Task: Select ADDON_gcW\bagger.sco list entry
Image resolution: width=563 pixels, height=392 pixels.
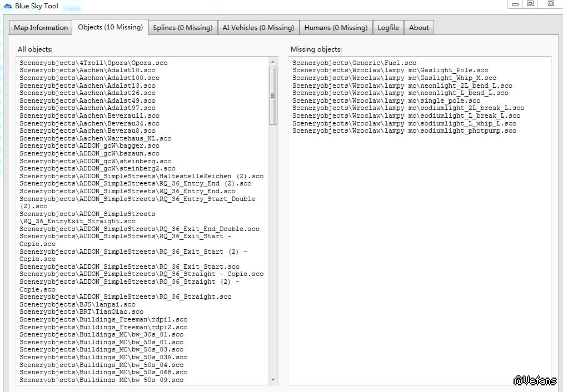Action: pyautogui.click(x=89, y=146)
